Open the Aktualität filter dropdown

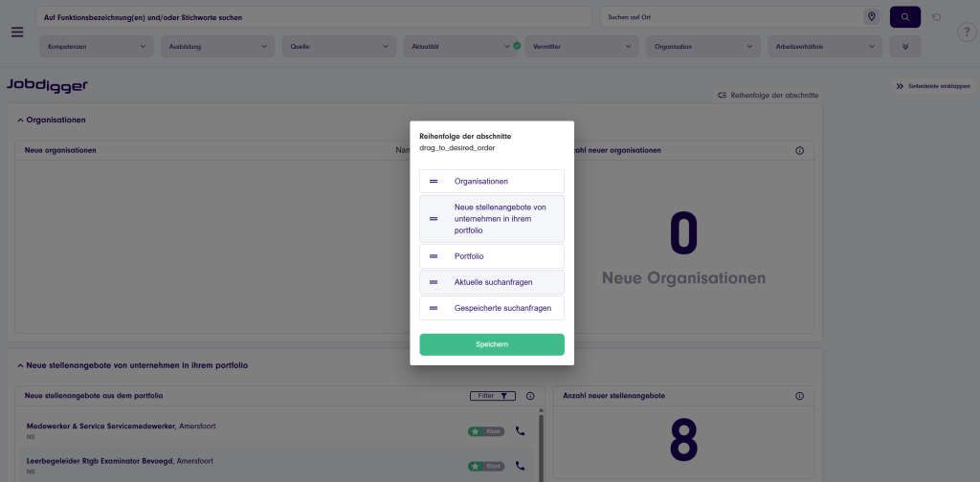(462, 46)
